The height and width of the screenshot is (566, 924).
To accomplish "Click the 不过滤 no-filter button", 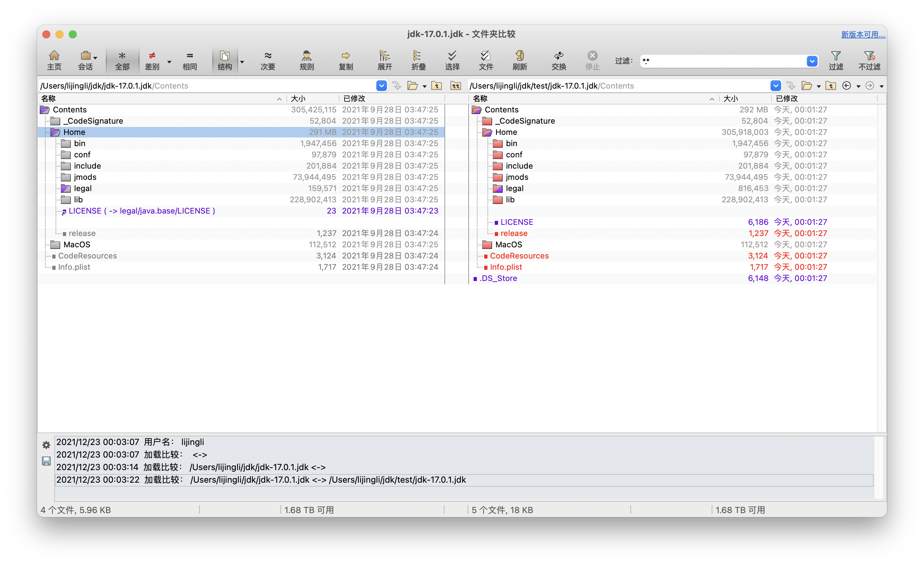I will [x=869, y=60].
